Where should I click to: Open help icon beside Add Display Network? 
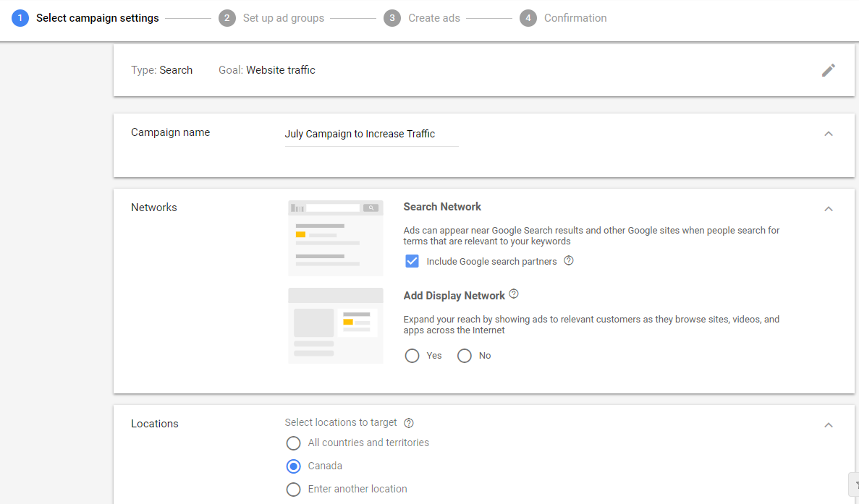click(x=513, y=294)
